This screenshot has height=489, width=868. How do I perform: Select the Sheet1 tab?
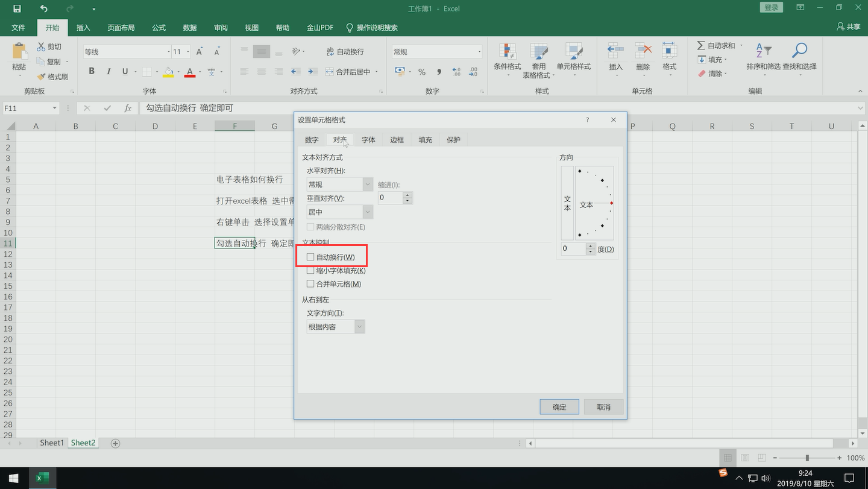51,443
